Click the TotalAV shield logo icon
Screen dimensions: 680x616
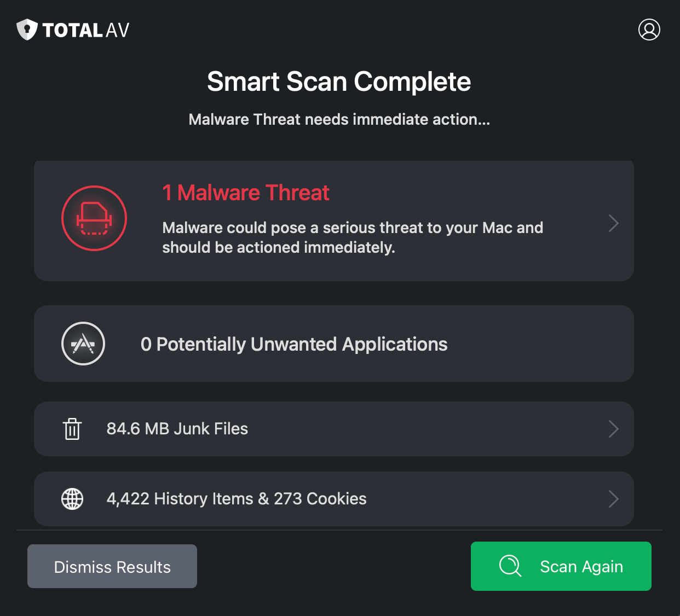coord(27,30)
